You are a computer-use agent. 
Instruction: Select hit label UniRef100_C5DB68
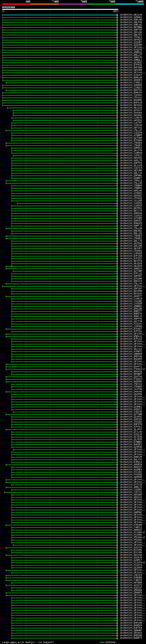[131, 186]
